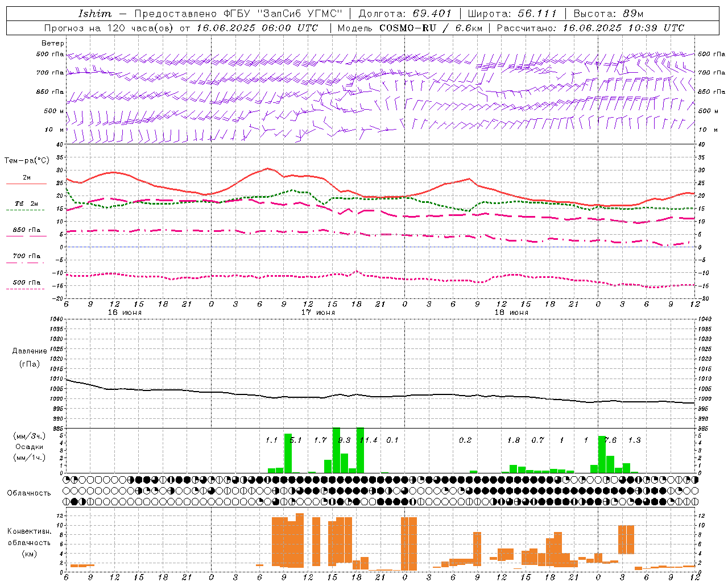Click the 1.1 precipitation total
The height and width of the screenshot is (582, 728).
(x=271, y=440)
